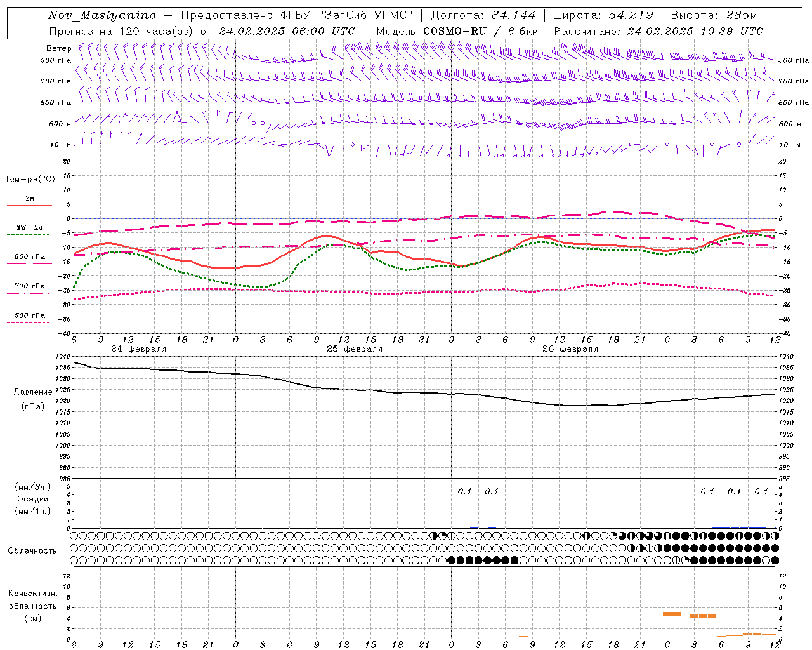Select the provider text ФГБУ "ЗапСиб УГМС"
Screen dimensions: 812x650
pyautogui.click(x=346, y=15)
